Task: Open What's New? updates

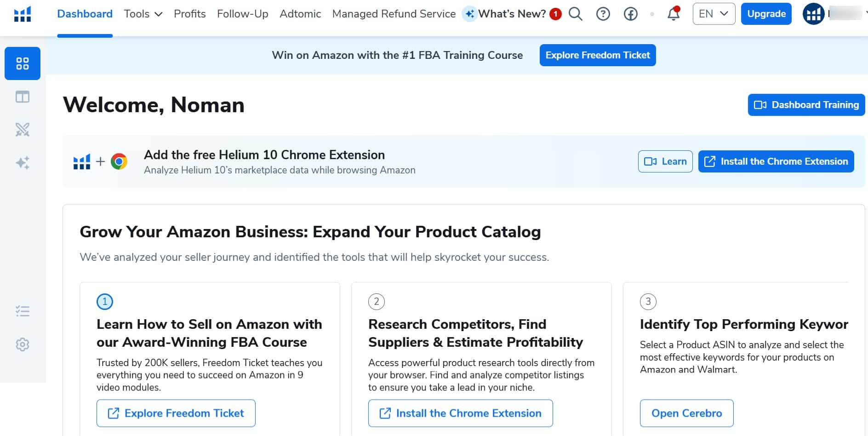Action: (x=512, y=14)
